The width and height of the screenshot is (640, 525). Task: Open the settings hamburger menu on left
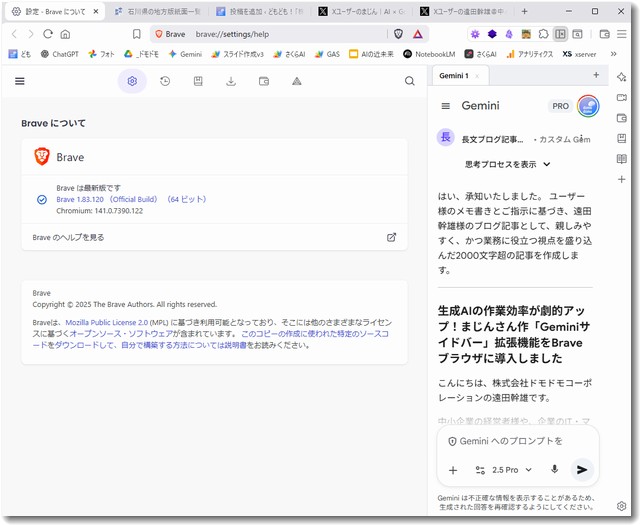click(19, 81)
